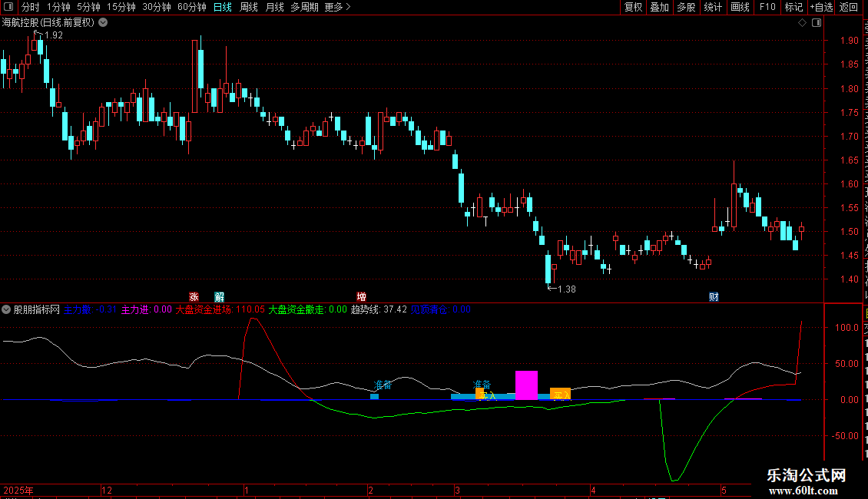Click the 1.92 high price label
Image resolution: width=868 pixels, height=499 pixels.
pos(54,35)
